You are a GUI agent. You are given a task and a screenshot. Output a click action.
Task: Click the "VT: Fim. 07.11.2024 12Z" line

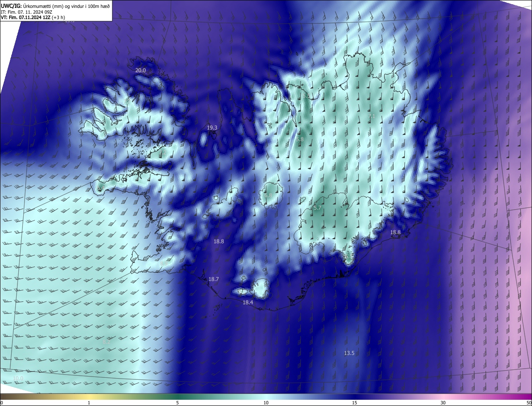click(26, 17)
